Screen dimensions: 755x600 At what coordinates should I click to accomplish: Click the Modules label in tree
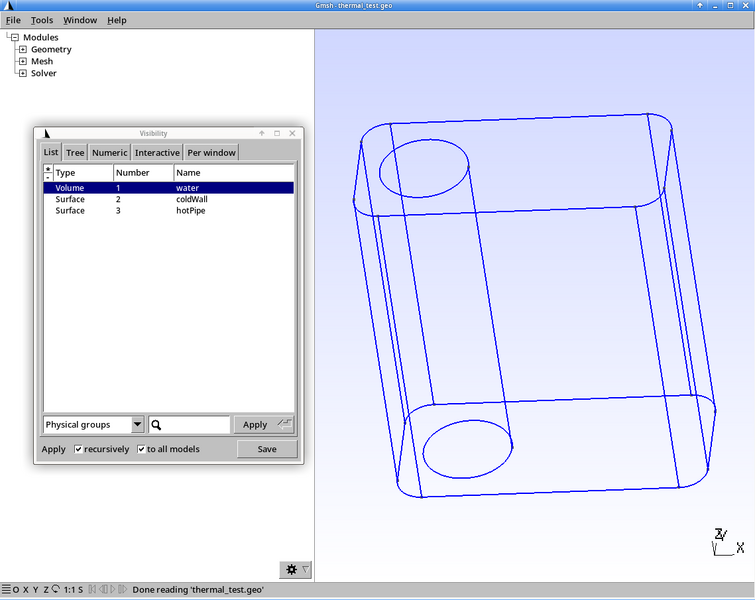tap(41, 37)
